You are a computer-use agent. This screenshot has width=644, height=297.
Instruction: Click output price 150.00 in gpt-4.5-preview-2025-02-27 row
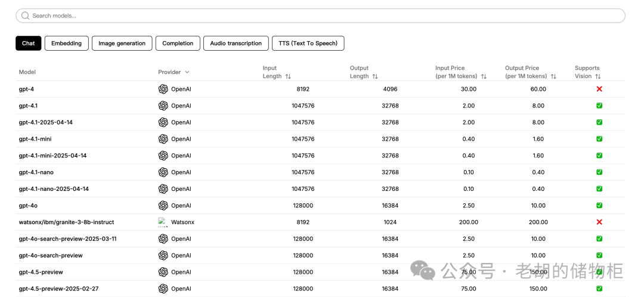pyautogui.click(x=538, y=289)
